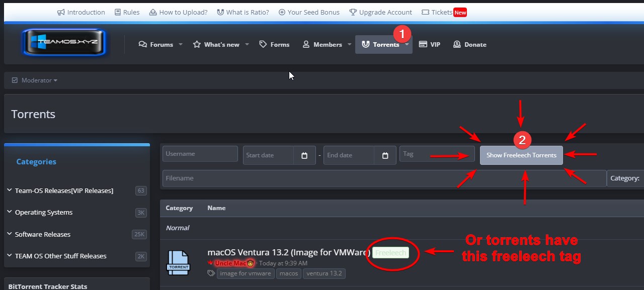The image size is (644, 290).
Task: Open Forms via its tag icon
Action: 263,44
